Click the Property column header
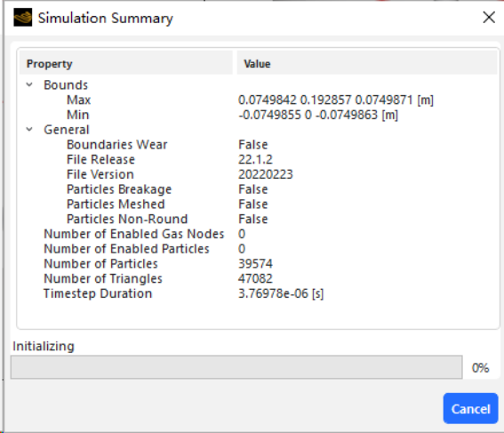The image size is (504, 433). tap(126, 63)
